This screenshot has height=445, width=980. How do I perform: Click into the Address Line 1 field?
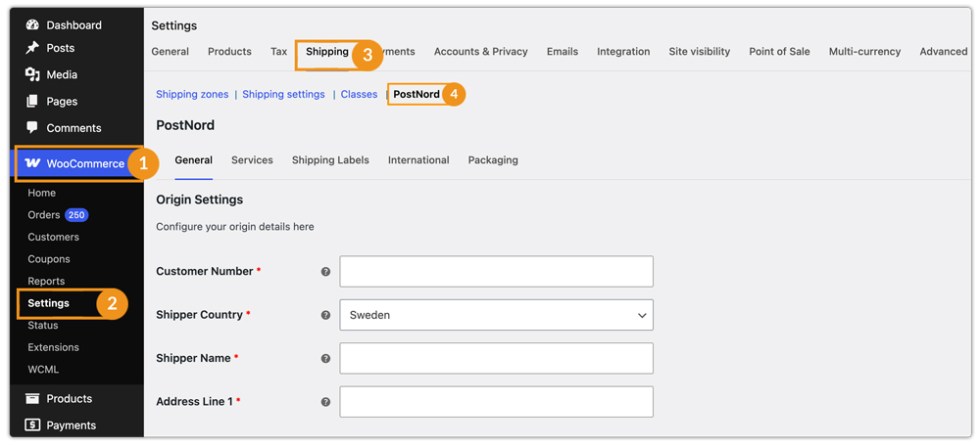pos(496,402)
